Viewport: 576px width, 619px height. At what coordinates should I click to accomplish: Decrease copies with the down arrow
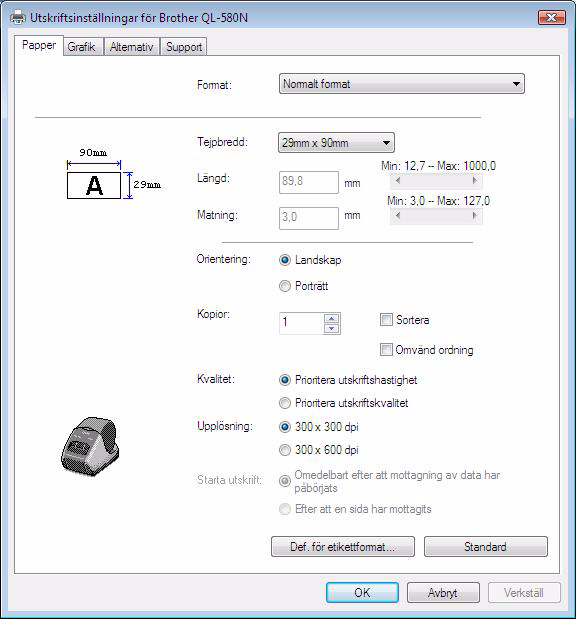(332, 328)
